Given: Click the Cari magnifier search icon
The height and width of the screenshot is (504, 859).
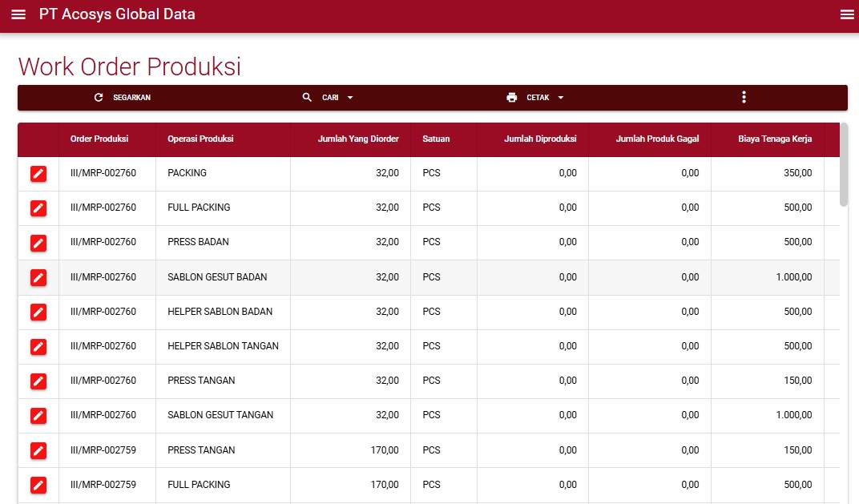Looking at the screenshot, I should tap(307, 98).
